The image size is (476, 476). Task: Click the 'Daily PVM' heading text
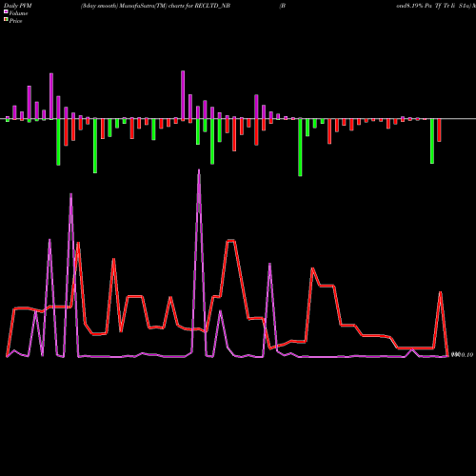(18, 6)
